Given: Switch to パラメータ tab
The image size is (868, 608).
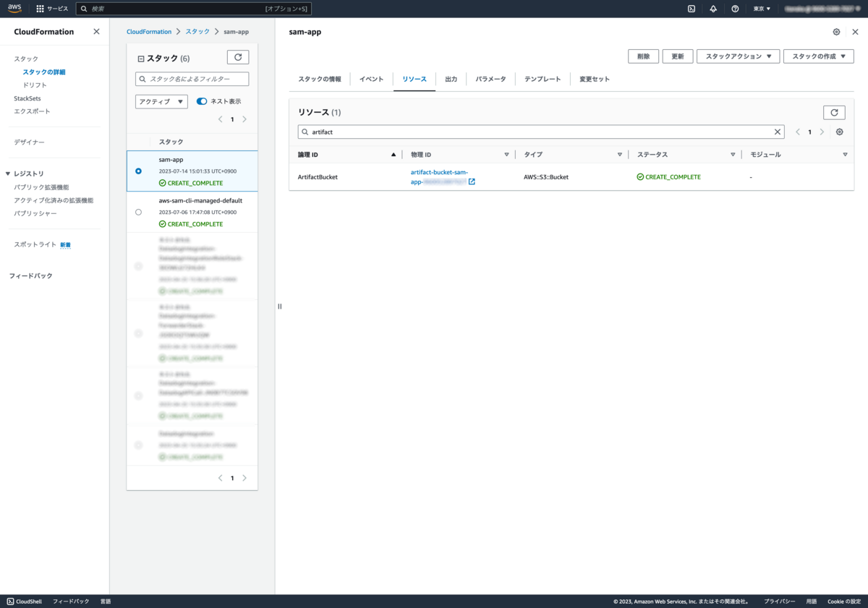Looking at the screenshot, I should pos(491,79).
